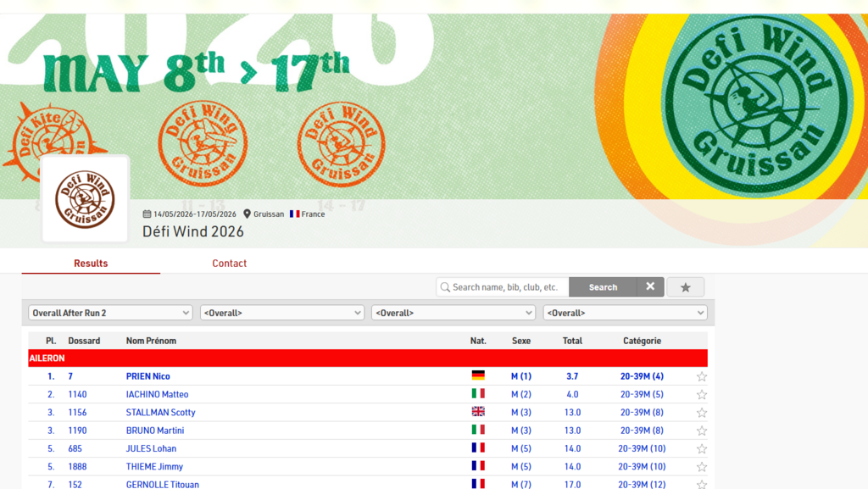The height and width of the screenshot is (489, 868).
Task: Open the third Overall filter dropdown
Action: click(453, 313)
